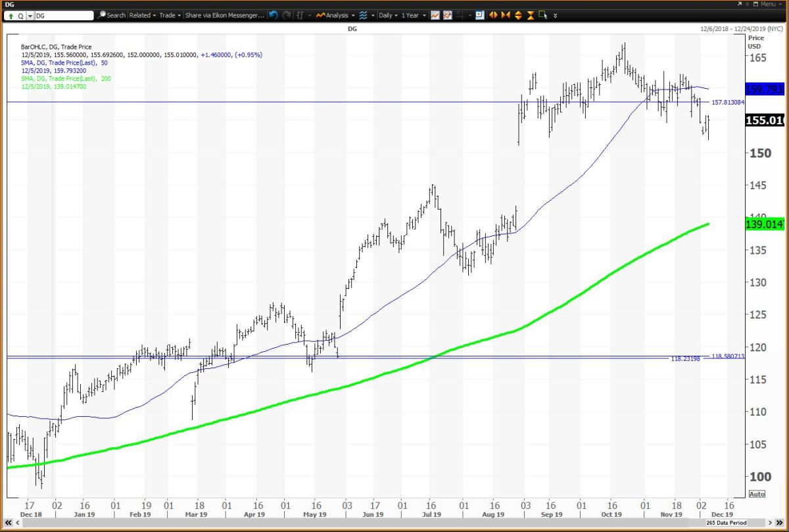Click the green up-arrow icon beside symbol box

[x=12, y=15]
